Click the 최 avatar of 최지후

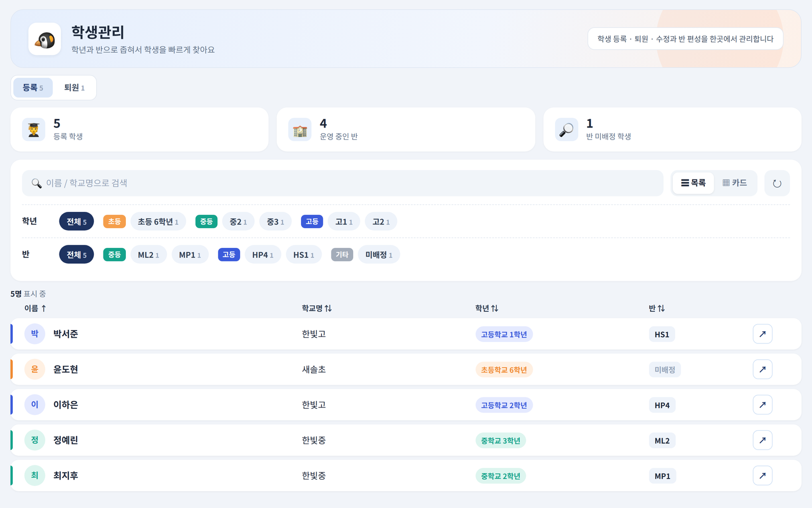click(x=35, y=475)
